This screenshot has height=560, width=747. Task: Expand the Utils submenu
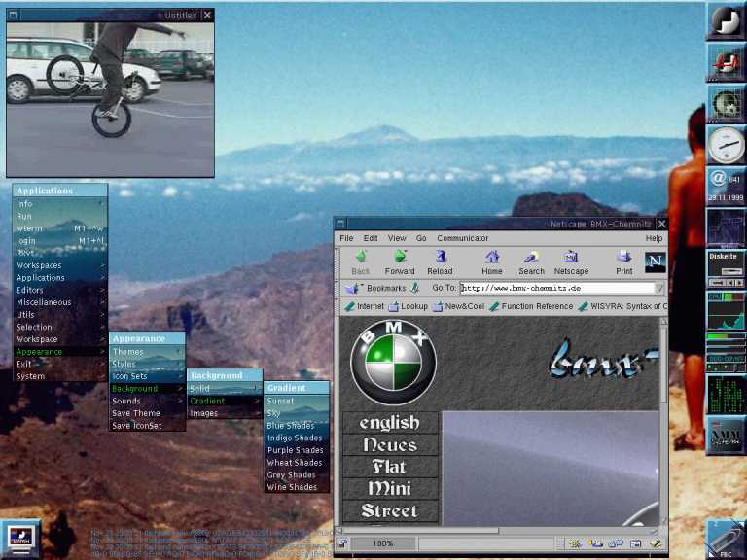[60, 315]
